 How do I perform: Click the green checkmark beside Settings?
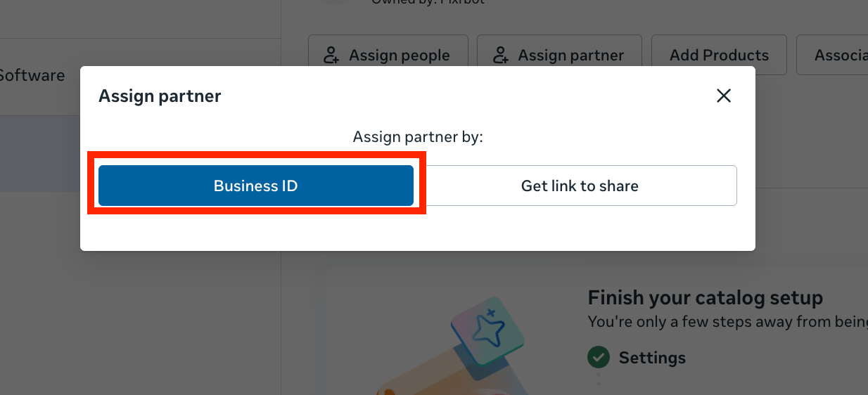[x=599, y=357]
